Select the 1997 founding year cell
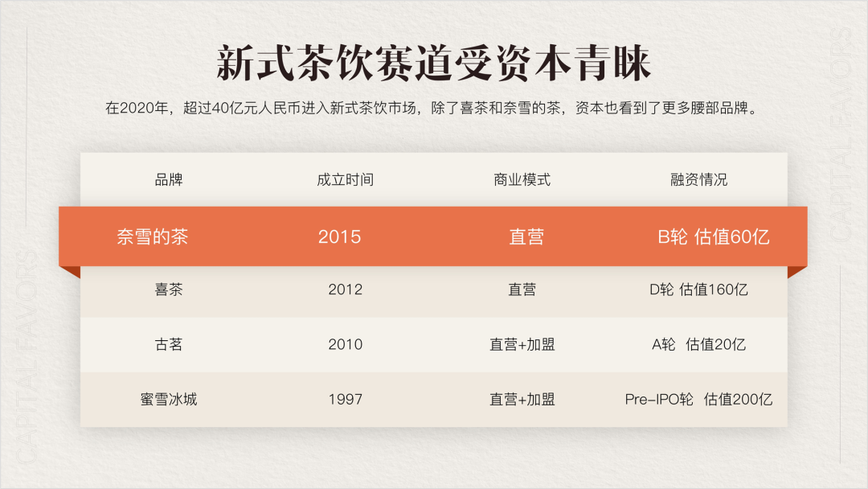Image resolution: width=868 pixels, height=489 pixels. click(x=345, y=399)
